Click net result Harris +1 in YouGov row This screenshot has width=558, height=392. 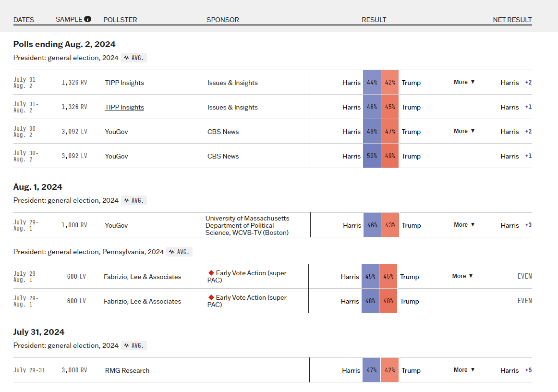(516, 156)
